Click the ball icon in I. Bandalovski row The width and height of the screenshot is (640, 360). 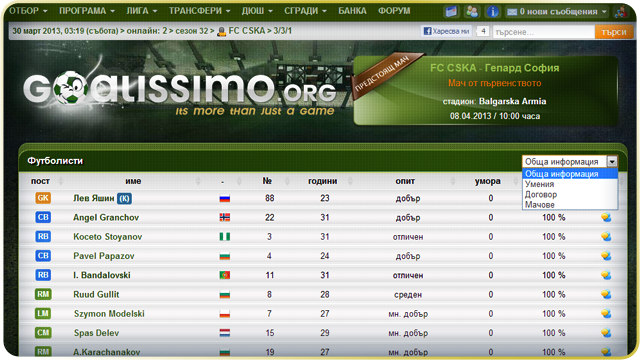point(606,275)
